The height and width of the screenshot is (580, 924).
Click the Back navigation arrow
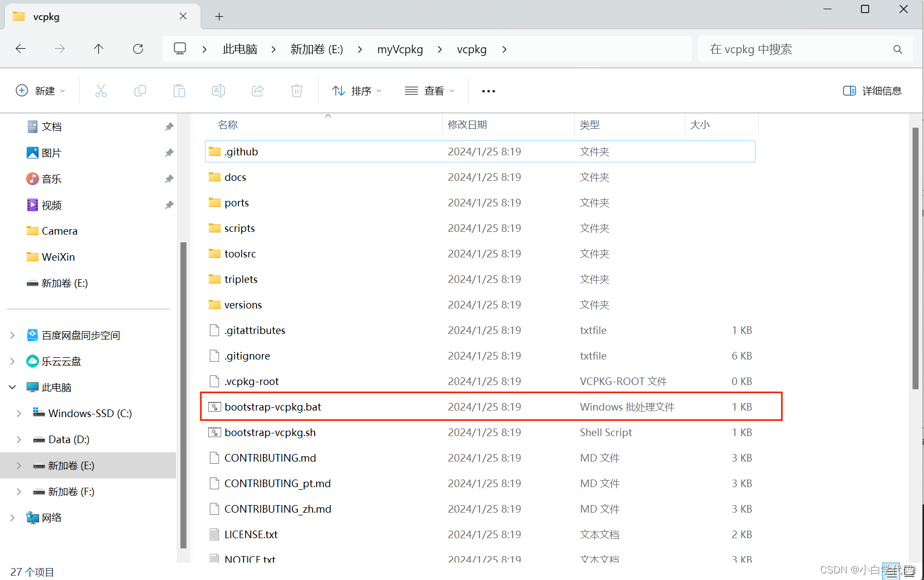(21, 49)
